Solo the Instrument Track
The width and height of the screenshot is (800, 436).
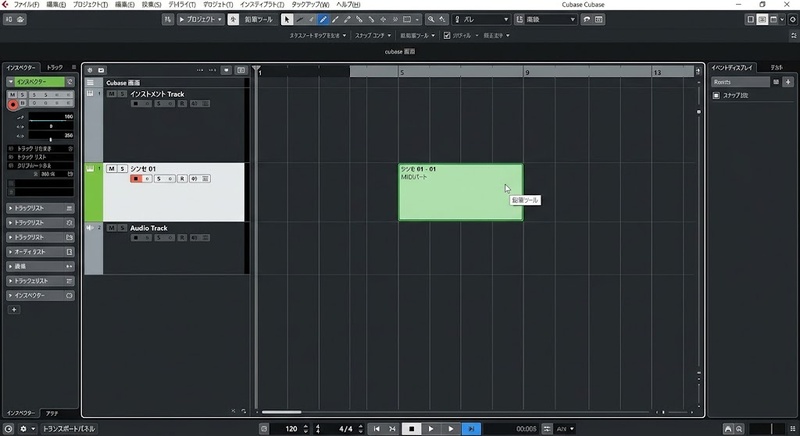click(x=122, y=94)
